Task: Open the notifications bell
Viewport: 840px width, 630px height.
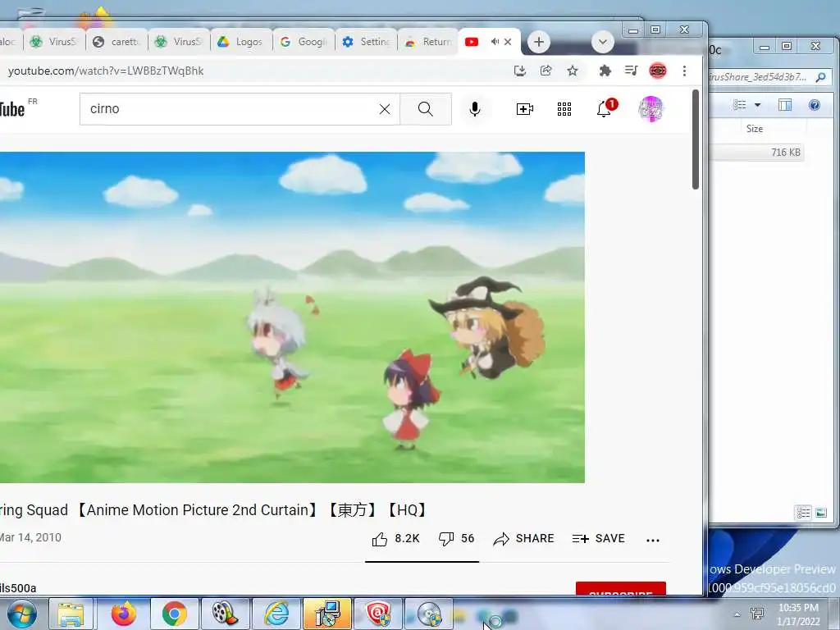Action: 606,107
